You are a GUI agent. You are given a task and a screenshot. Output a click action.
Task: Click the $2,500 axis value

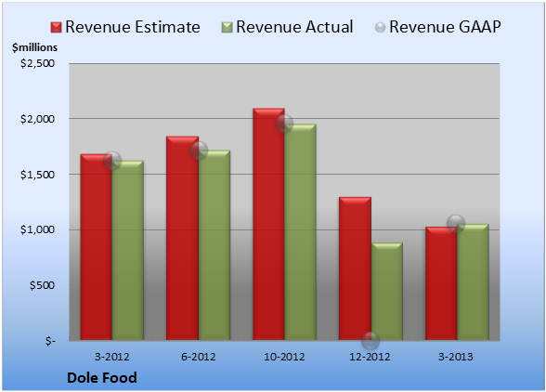(x=37, y=63)
